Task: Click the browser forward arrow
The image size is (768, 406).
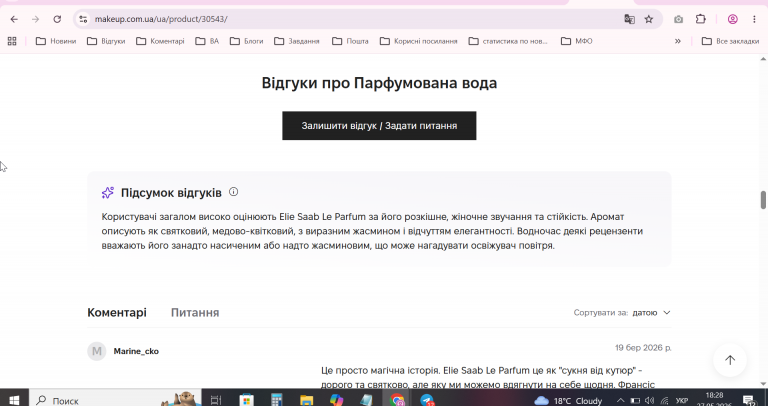Action: click(x=35, y=19)
